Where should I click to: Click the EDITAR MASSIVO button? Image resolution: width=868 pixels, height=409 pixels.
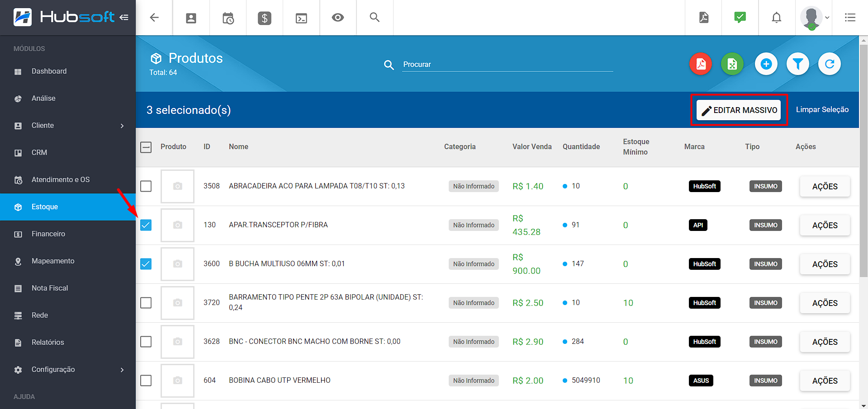click(x=739, y=110)
